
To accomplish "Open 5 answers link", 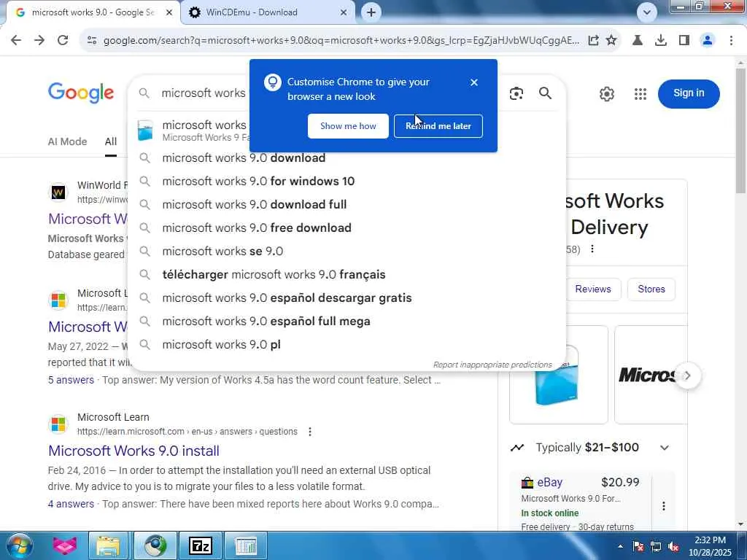I will pyautogui.click(x=71, y=380).
